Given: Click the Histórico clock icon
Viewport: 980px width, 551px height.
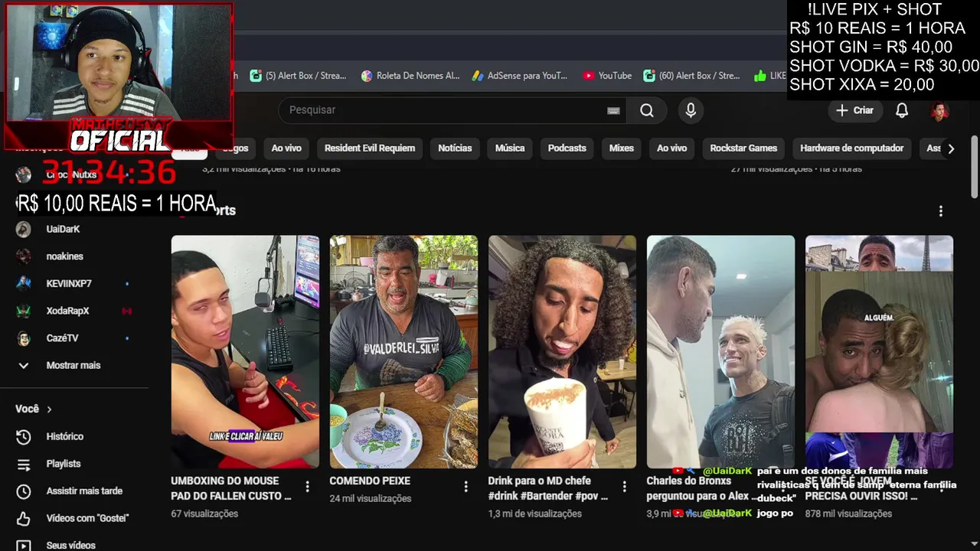Looking at the screenshot, I should [x=24, y=436].
